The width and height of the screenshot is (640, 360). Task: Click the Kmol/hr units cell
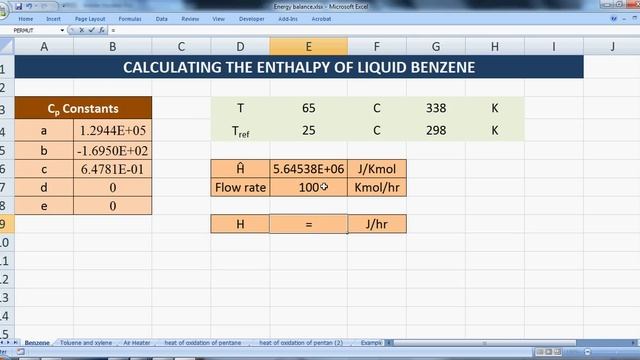pyautogui.click(x=377, y=187)
